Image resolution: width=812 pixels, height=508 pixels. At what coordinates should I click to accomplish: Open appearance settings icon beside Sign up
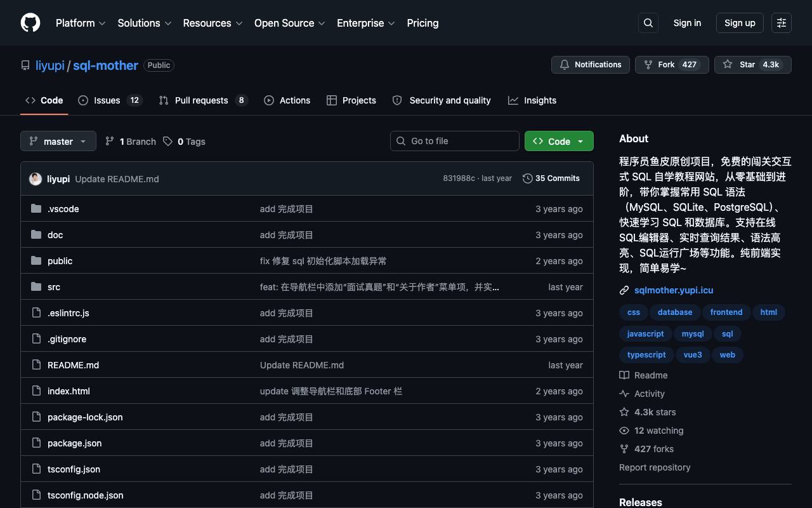pyautogui.click(x=782, y=23)
